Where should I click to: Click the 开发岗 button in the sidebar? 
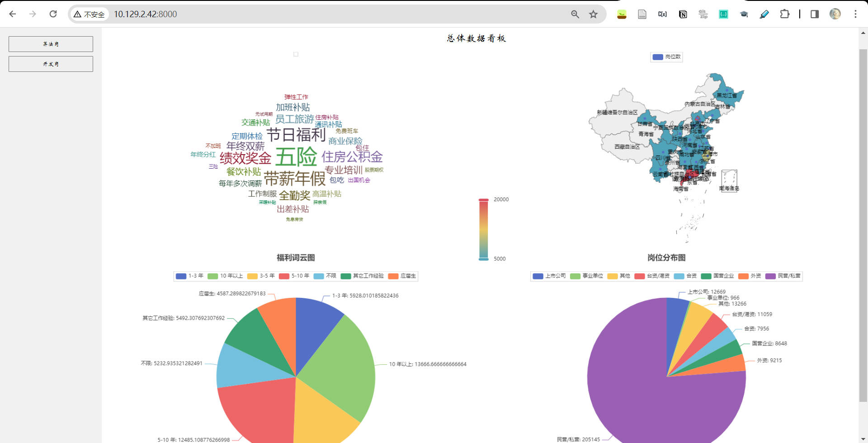point(50,64)
